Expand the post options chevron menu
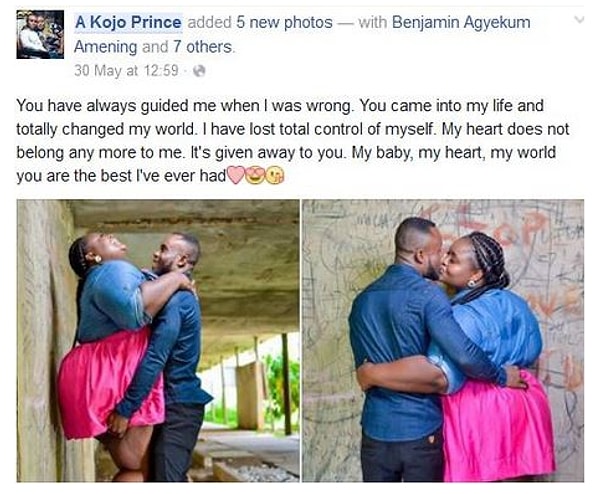The height and width of the screenshot is (494, 600). point(579,20)
